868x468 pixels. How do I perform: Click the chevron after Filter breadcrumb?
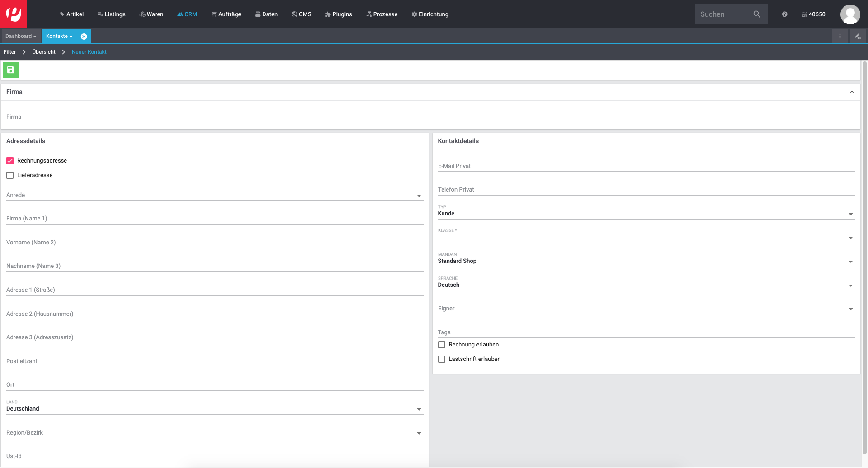click(24, 52)
